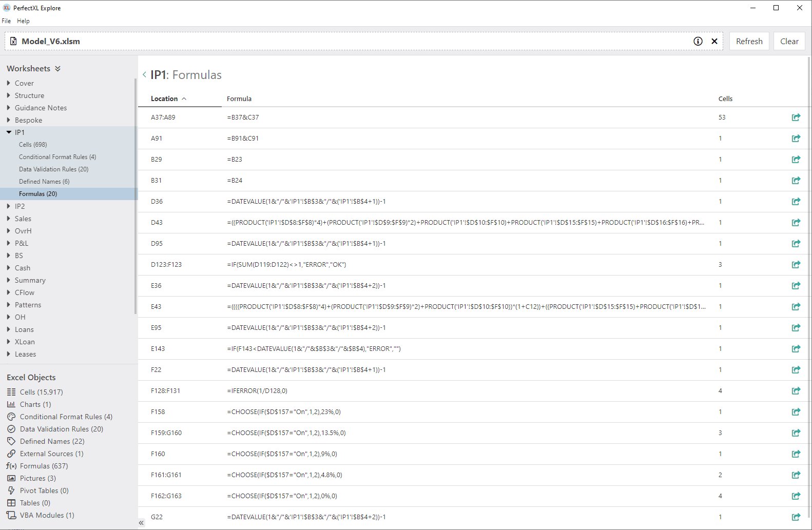Open VBA Modules (1) object list
Image resolution: width=812 pixels, height=530 pixels.
click(x=47, y=515)
